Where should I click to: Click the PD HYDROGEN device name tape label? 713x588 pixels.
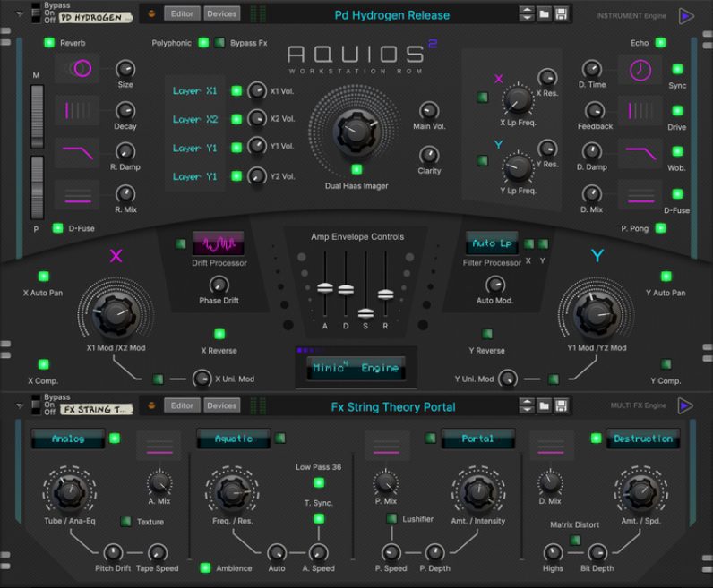pos(96,18)
